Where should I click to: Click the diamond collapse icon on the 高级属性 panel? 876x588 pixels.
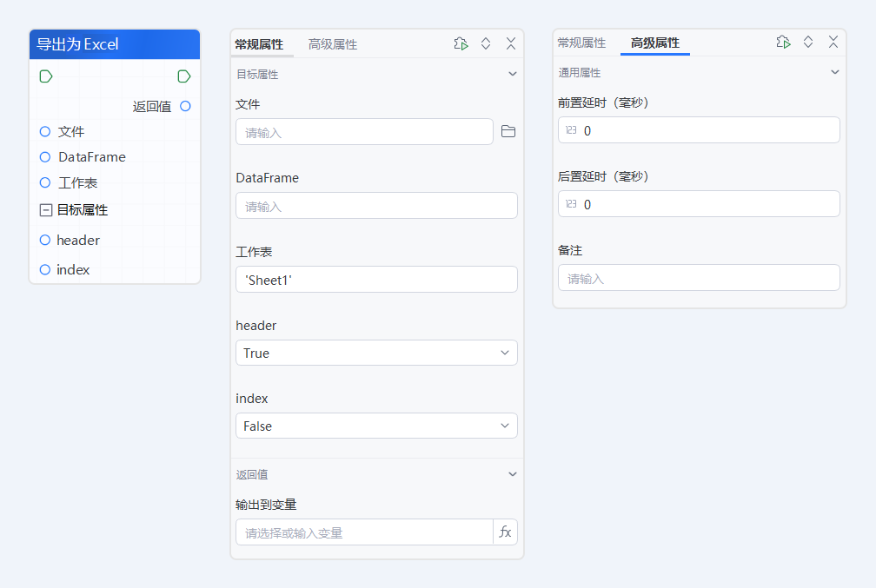(x=807, y=41)
